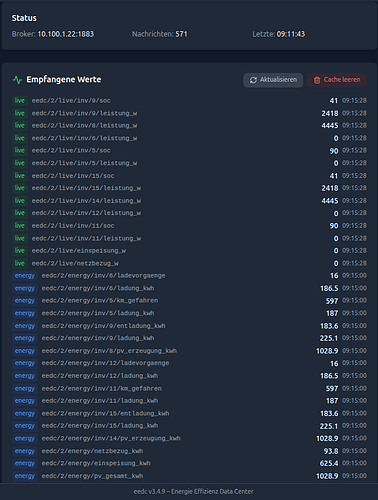Image resolution: width=378 pixels, height=500 pixels.
Task: Click the Aktualisieren refresh button
Action: click(273, 80)
